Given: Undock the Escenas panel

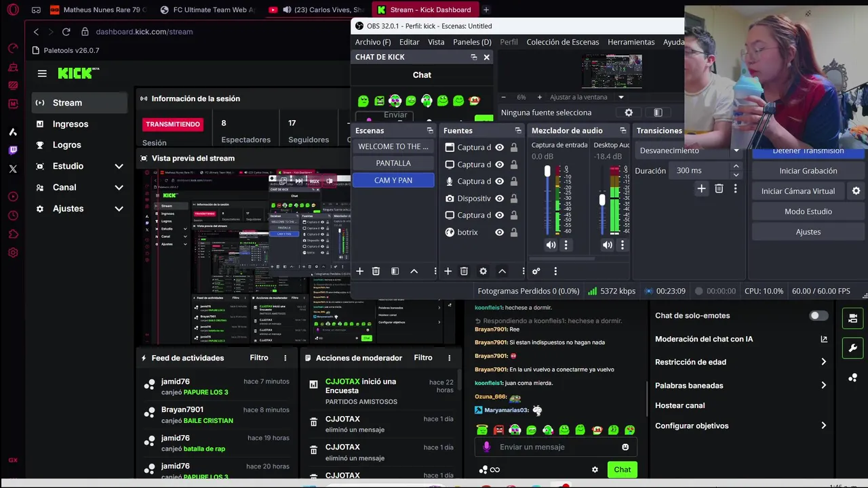Looking at the screenshot, I should click(x=430, y=130).
